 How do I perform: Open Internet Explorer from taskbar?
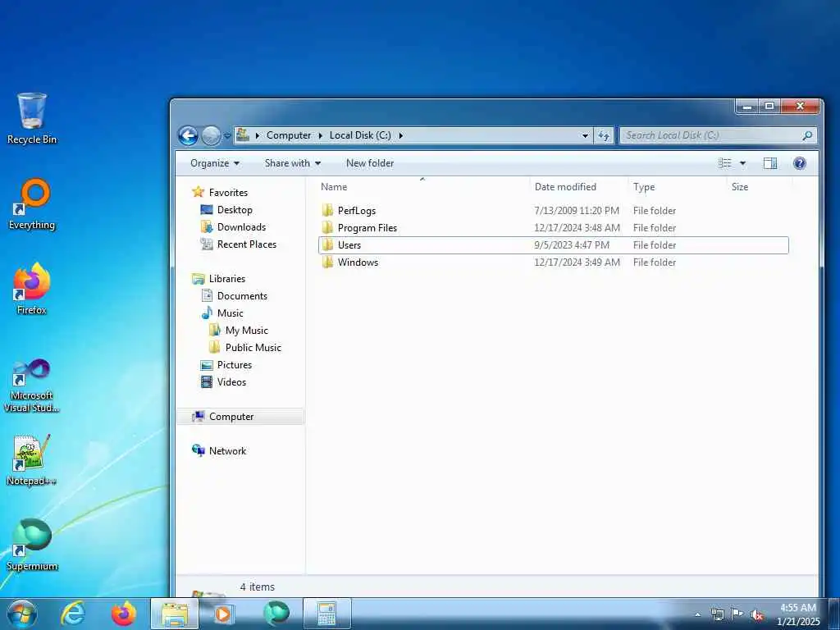coord(73,614)
